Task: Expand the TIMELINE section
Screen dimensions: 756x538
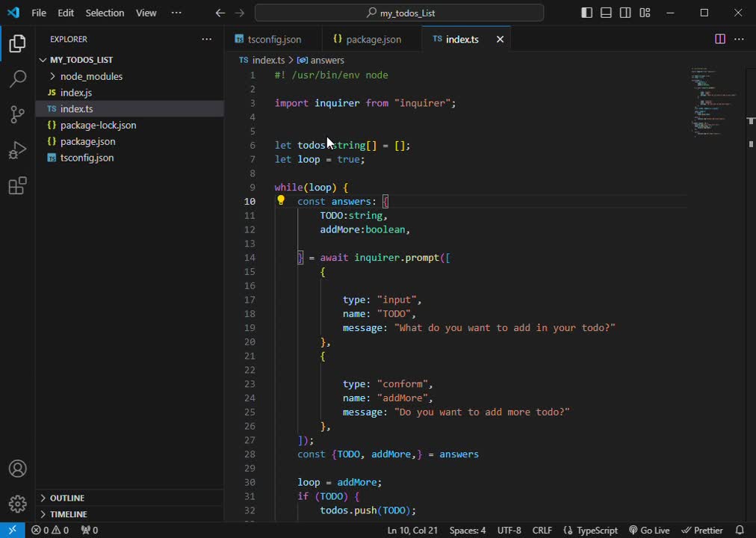Action: 130,514
